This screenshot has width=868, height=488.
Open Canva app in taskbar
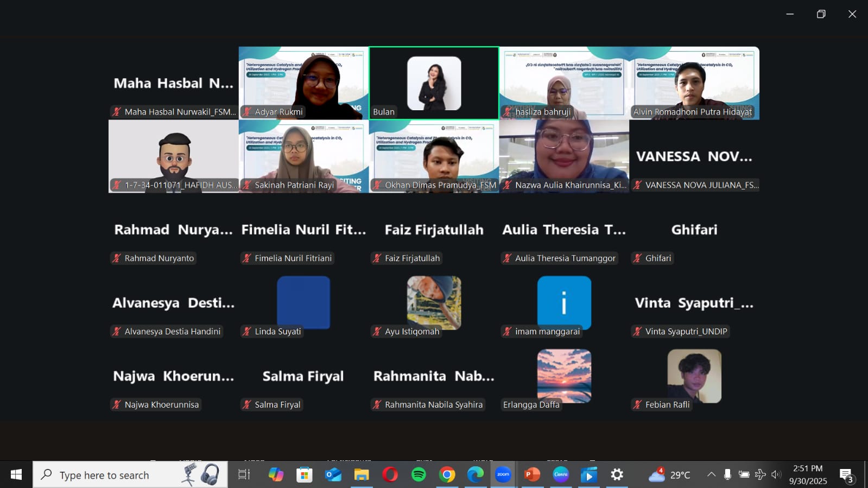click(561, 475)
